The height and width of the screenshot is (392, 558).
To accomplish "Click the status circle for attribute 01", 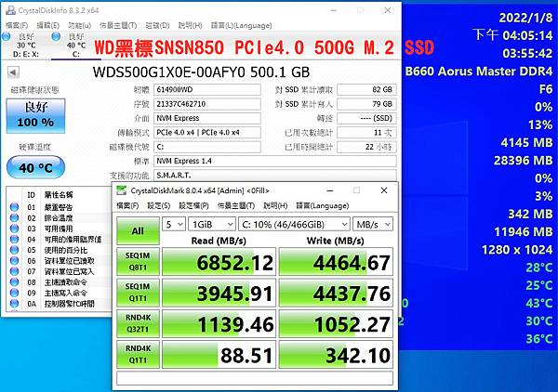I will coord(14,207).
